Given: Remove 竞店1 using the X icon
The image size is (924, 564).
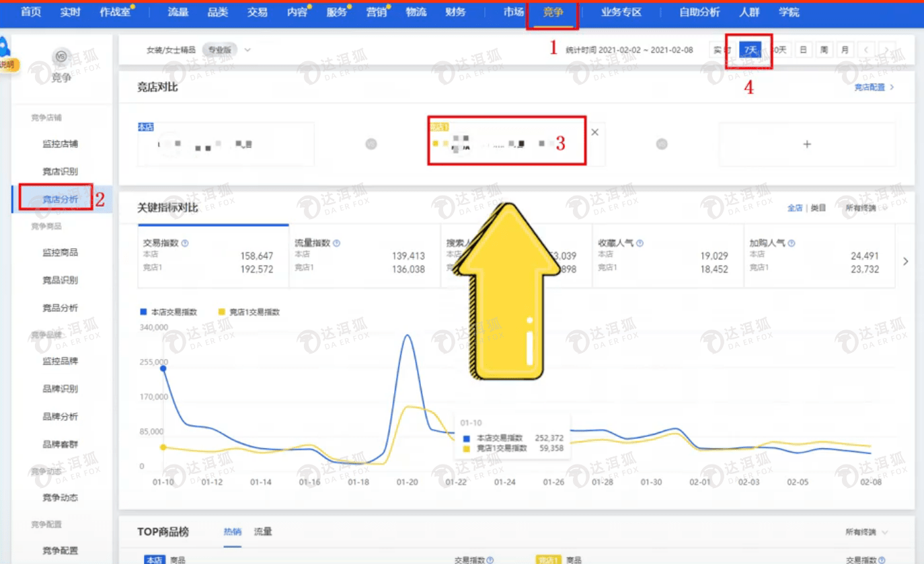Looking at the screenshot, I should tap(594, 132).
